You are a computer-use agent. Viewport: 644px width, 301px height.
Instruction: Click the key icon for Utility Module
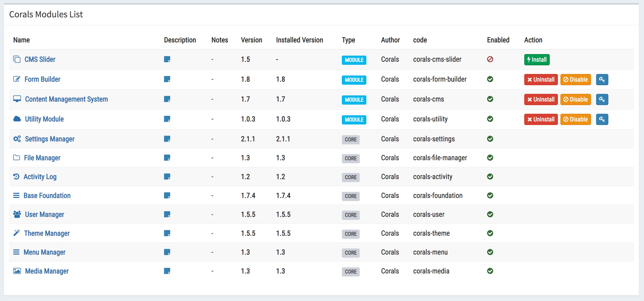[602, 119]
